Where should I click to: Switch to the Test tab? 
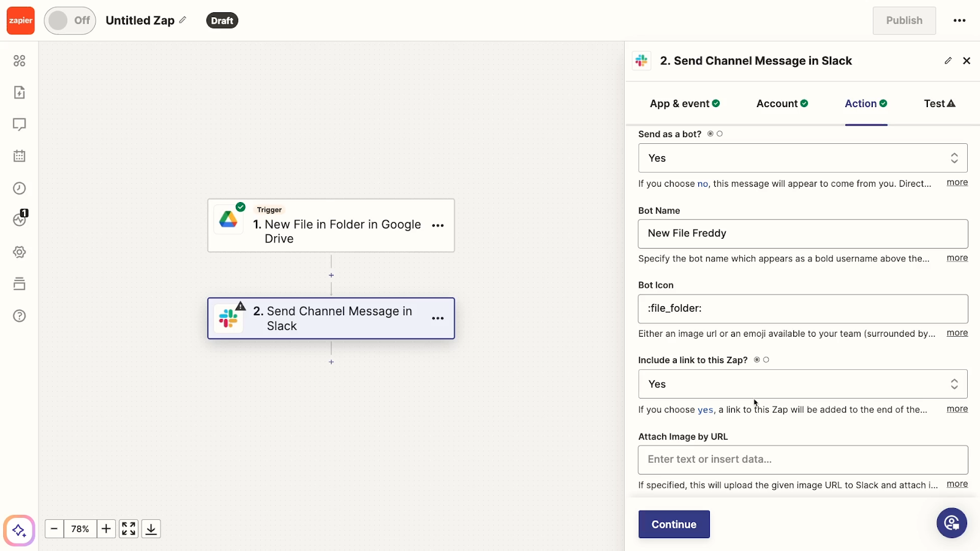click(940, 103)
